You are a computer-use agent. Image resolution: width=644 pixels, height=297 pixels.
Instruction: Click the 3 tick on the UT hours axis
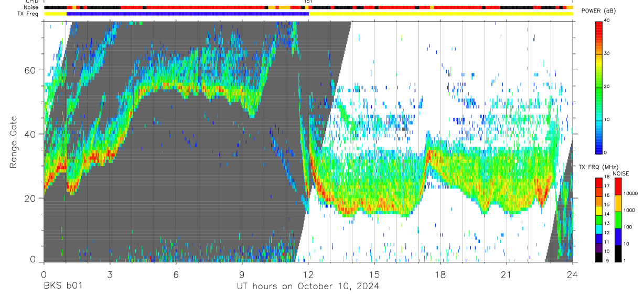(x=110, y=274)
